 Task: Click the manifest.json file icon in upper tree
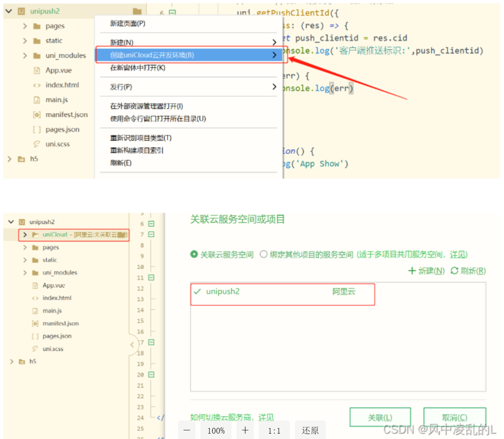coord(37,115)
